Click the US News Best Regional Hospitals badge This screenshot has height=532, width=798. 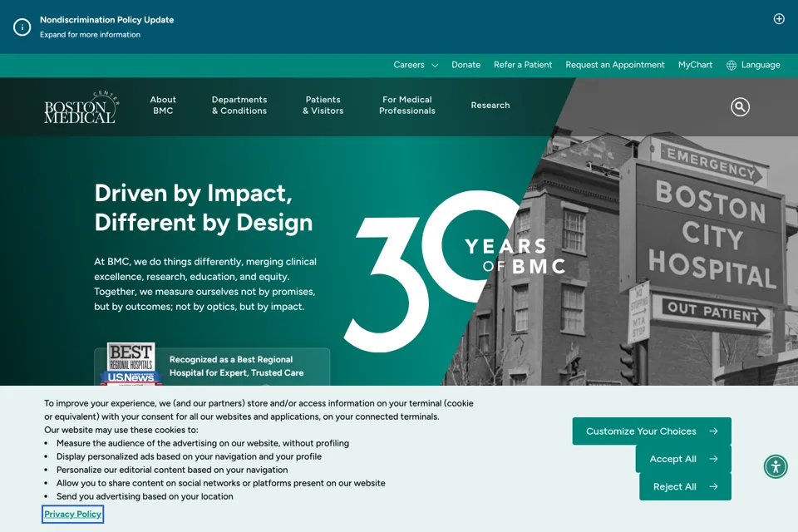point(131,364)
